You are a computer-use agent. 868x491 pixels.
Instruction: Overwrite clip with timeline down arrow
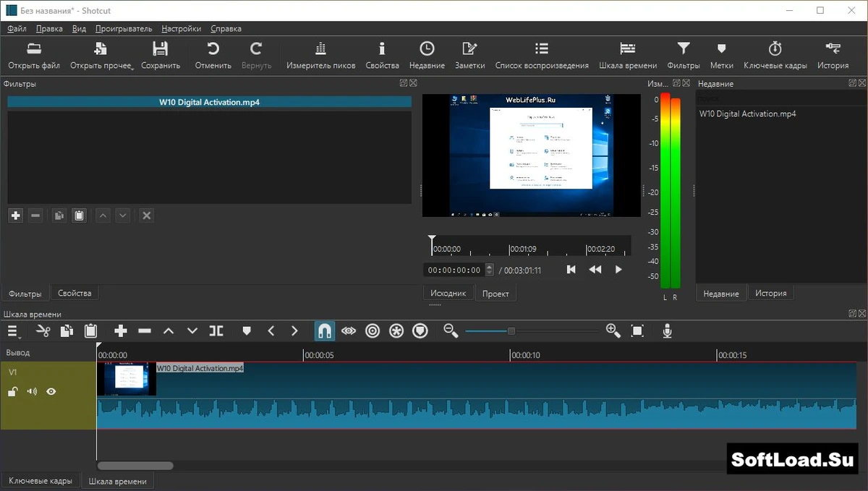coord(192,331)
